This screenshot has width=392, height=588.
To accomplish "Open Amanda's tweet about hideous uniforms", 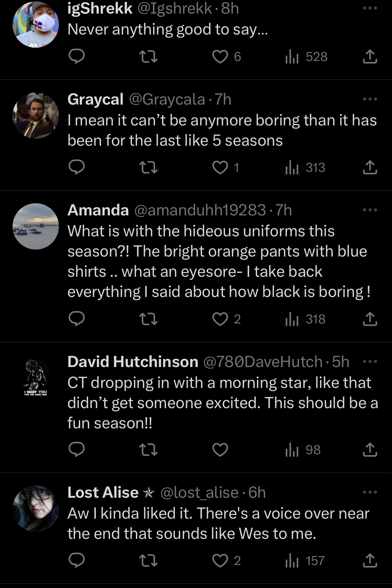I will 218,261.
